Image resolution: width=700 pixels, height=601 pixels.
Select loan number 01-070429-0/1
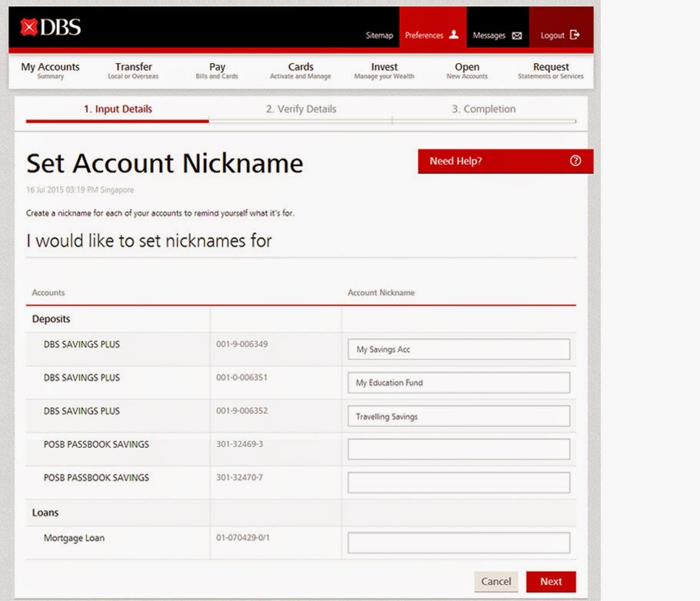243,538
